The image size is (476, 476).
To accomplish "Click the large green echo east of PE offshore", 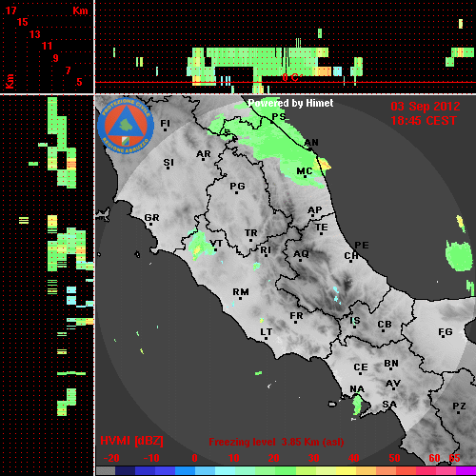I will pyautogui.click(x=459, y=256).
